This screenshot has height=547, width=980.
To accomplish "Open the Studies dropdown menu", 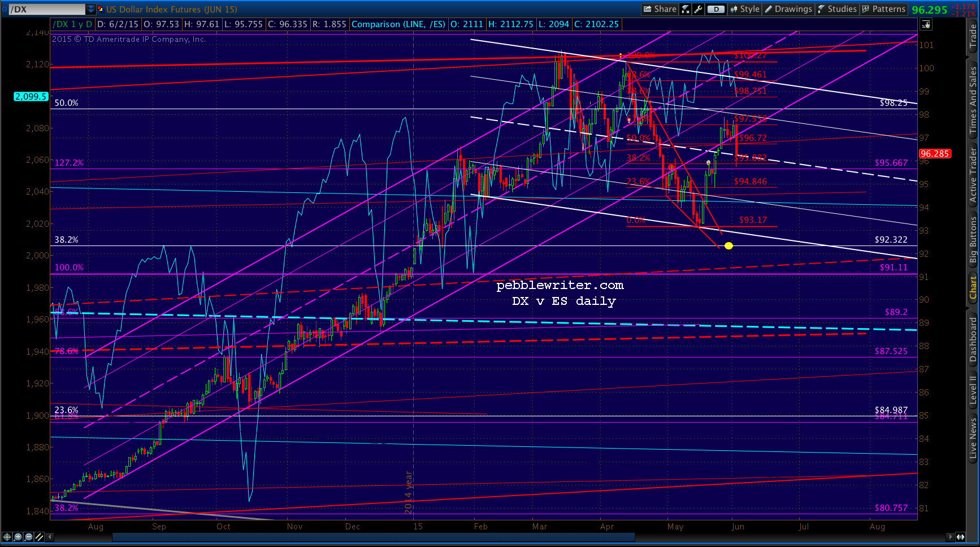I will pyautogui.click(x=837, y=9).
